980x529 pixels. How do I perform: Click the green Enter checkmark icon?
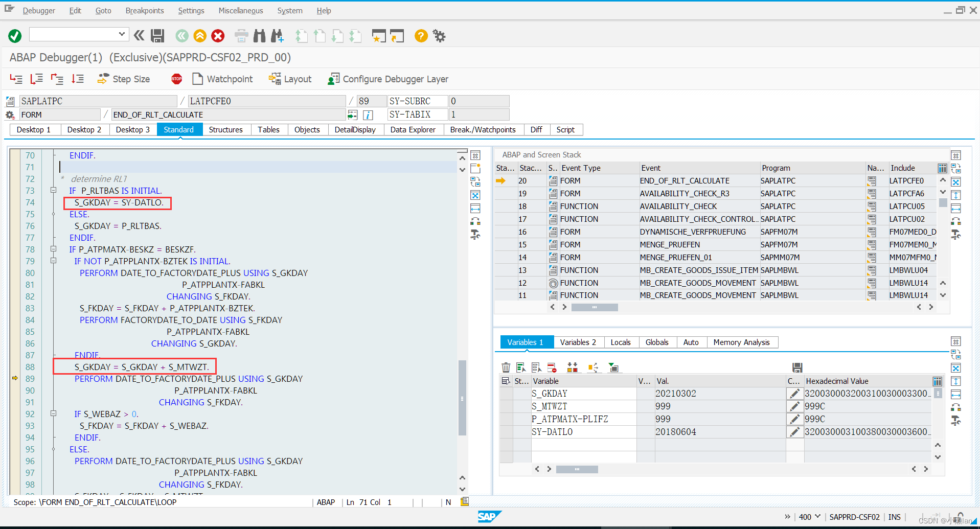tap(15, 36)
